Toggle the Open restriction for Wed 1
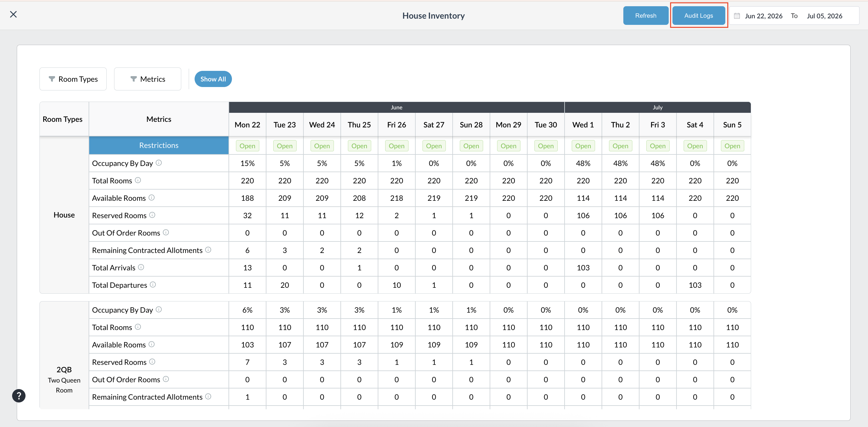This screenshot has width=868, height=427. coord(583,146)
